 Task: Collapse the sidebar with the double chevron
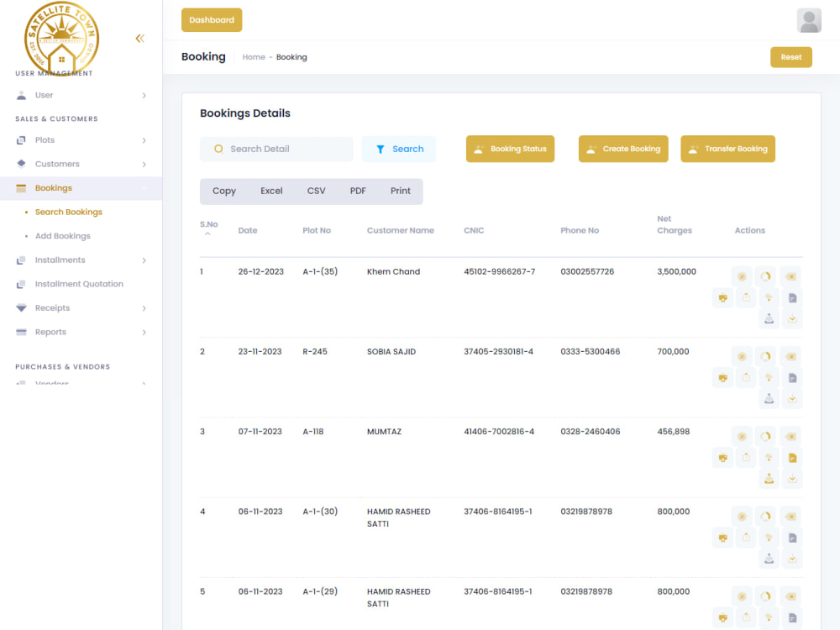point(139,38)
